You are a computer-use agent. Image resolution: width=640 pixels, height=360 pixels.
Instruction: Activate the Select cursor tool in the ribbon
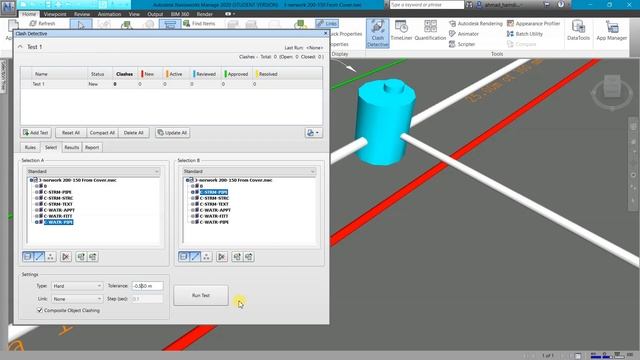81,24
